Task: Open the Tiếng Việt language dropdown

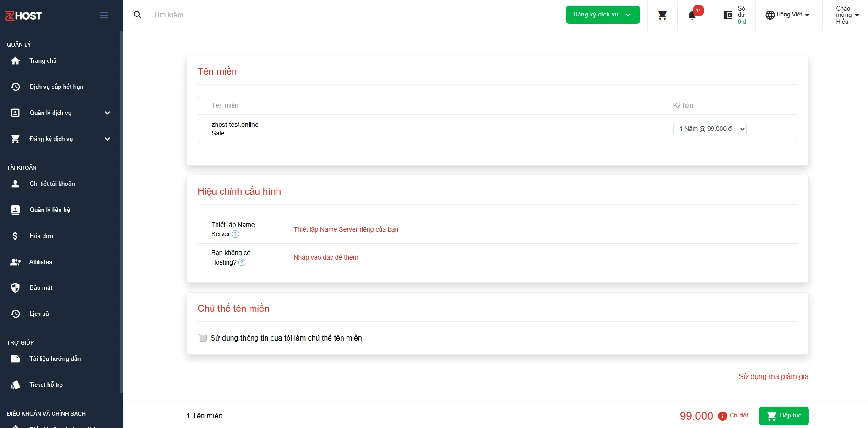Action: click(787, 15)
